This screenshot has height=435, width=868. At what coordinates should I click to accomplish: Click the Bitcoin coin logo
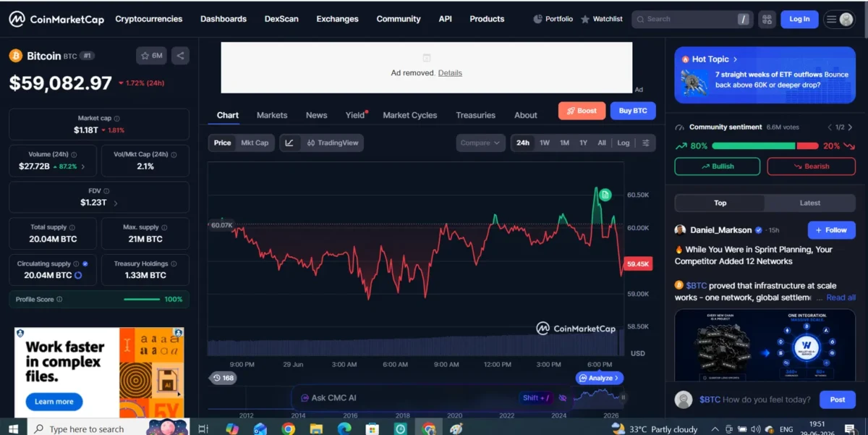tap(15, 56)
